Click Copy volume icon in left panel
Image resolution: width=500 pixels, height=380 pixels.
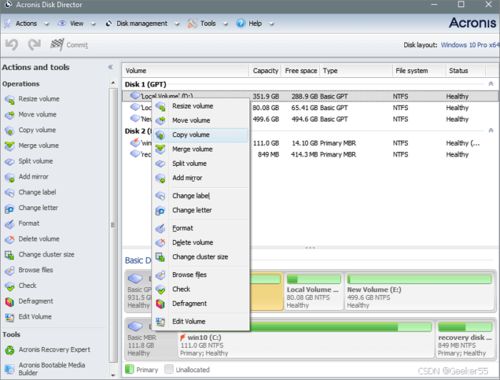pos(10,130)
